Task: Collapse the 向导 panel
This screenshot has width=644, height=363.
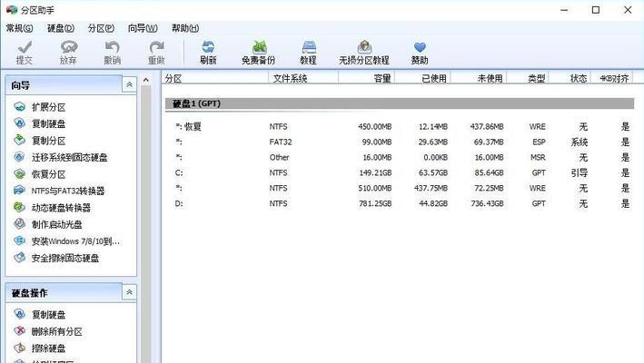Action: click(129, 84)
